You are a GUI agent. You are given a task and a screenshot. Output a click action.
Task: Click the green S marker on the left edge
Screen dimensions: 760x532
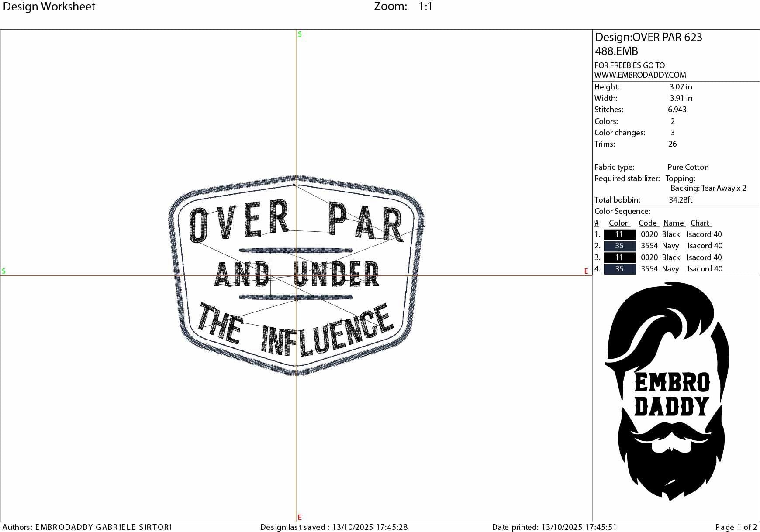click(4, 271)
